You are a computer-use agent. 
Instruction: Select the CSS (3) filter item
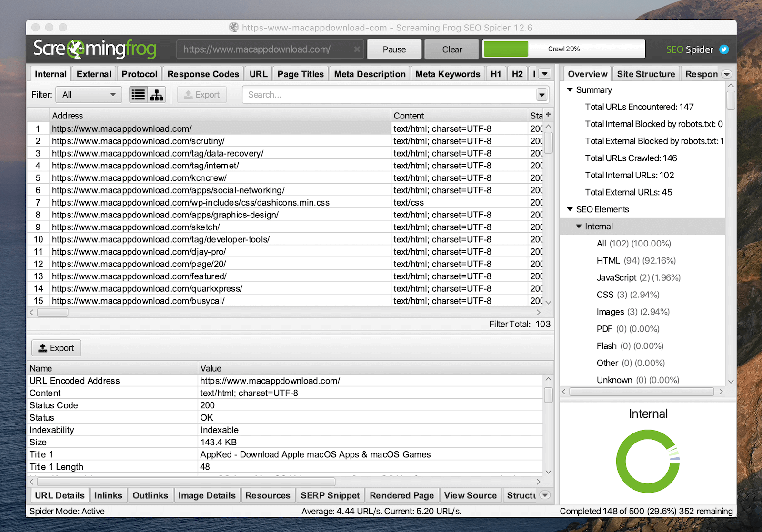coord(628,295)
